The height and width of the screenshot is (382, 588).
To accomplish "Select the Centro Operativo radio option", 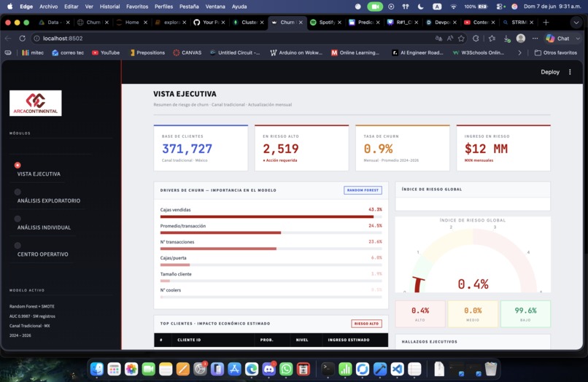I will (x=18, y=246).
